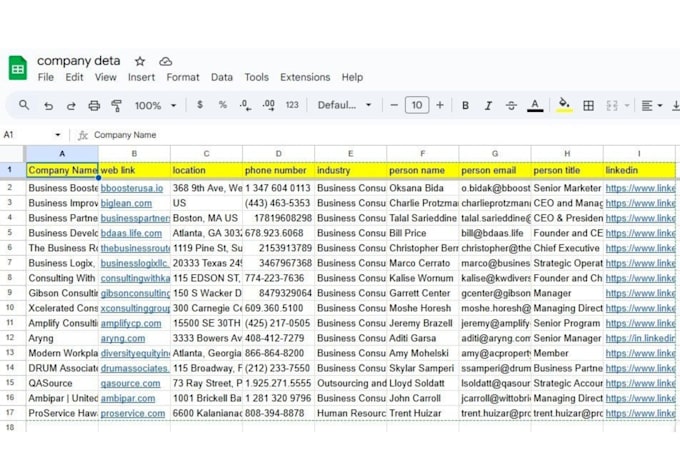The height and width of the screenshot is (459, 680).
Task: Increase font size with plus button
Action: coord(440,105)
